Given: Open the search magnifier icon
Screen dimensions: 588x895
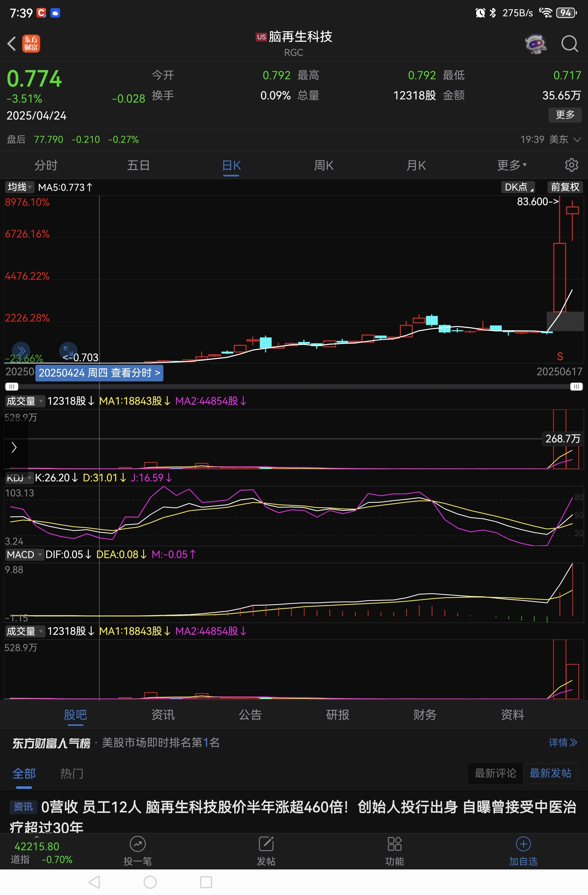Looking at the screenshot, I should click(x=570, y=43).
